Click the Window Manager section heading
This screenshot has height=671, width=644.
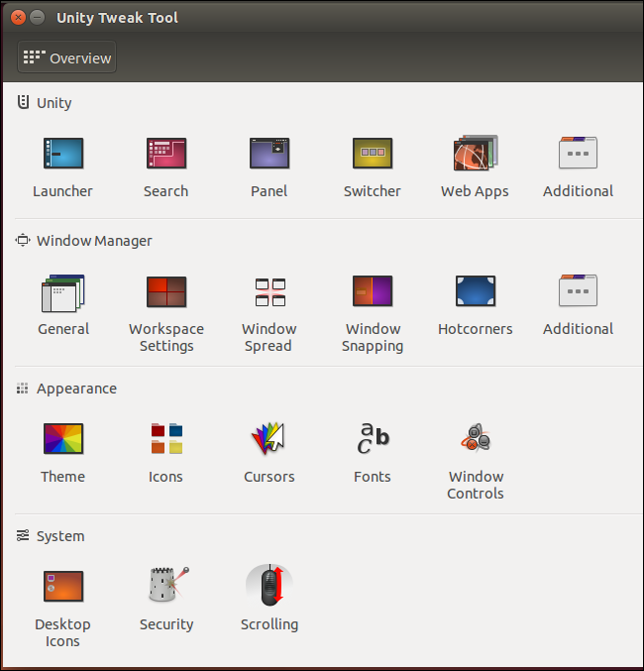tap(94, 241)
